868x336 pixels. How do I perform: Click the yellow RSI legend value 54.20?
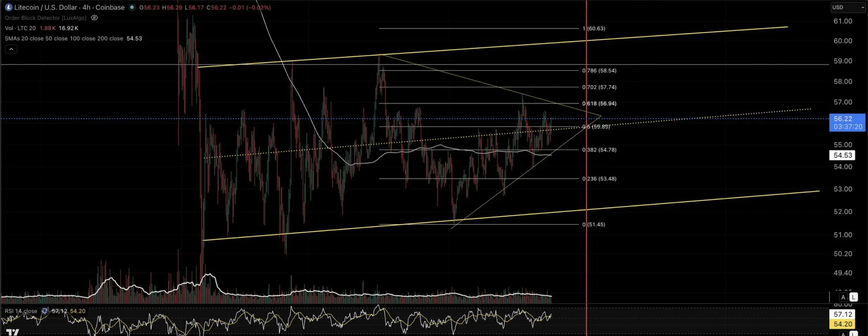pyautogui.click(x=78, y=311)
